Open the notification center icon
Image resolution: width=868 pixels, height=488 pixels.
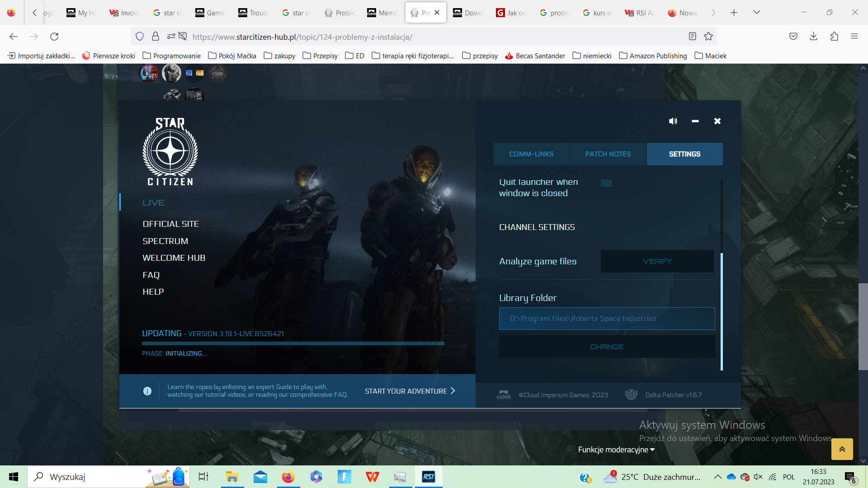[850, 477]
